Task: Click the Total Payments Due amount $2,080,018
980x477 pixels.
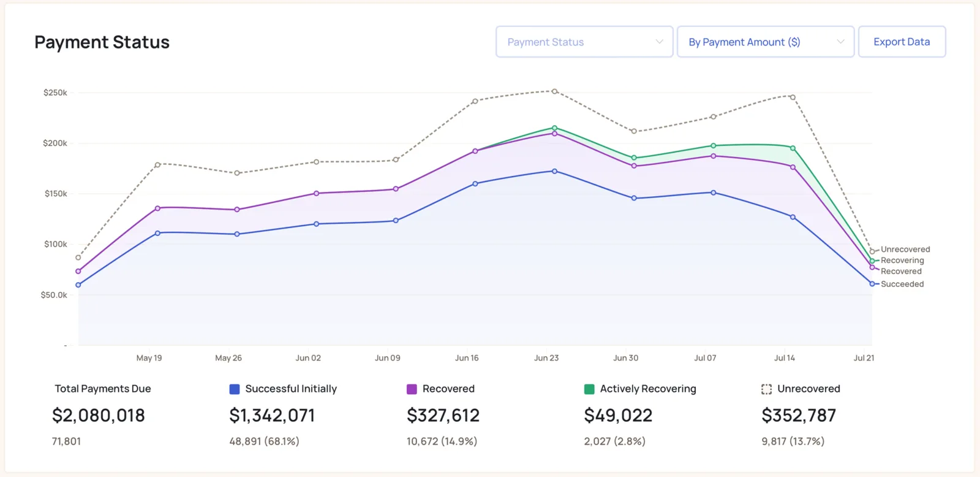Action: (x=99, y=416)
